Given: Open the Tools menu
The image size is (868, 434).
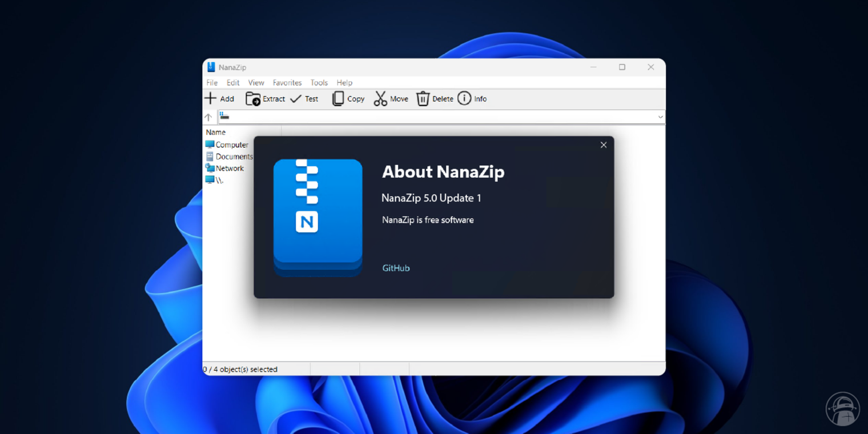Looking at the screenshot, I should (319, 82).
